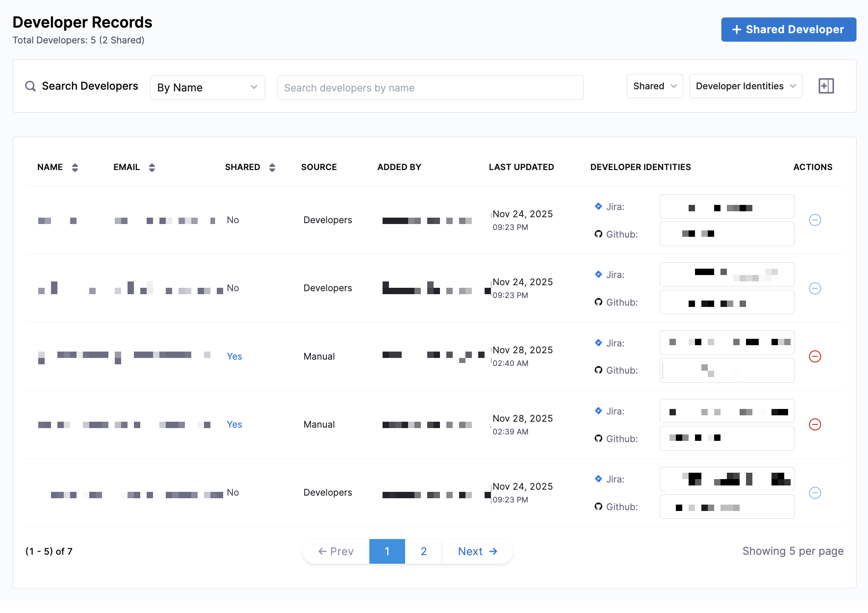This screenshot has height=613, width=868.
Task: Sort table by Email column arrows
Action: pyautogui.click(x=152, y=167)
